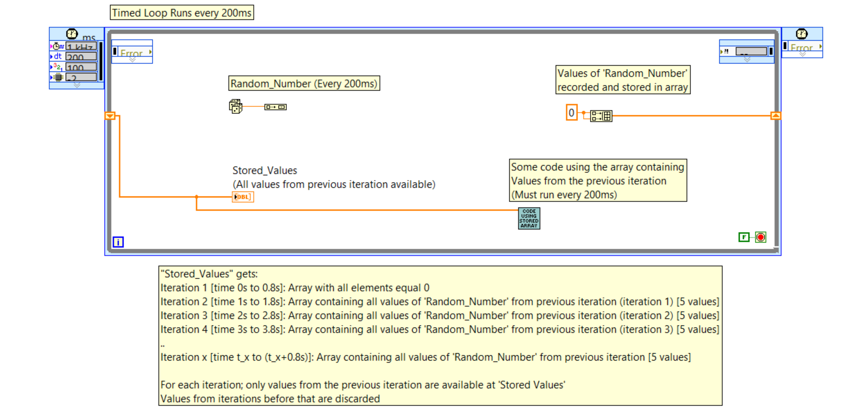868x408 pixels.
Task: Click the Random_Number local variable node
Action: pyautogui.click(x=275, y=107)
